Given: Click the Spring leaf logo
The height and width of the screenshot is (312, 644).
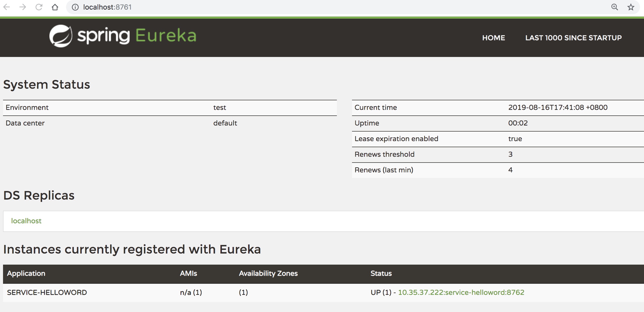Looking at the screenshot, I should [x=61, y=36].
